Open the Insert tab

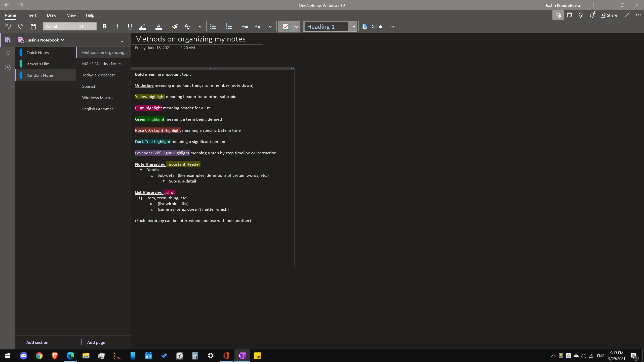(31, 15)
